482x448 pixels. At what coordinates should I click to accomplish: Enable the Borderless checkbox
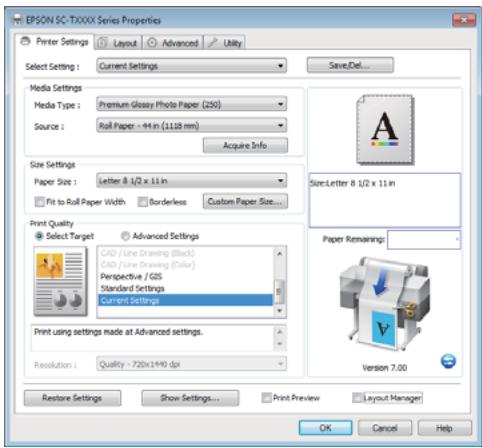[143, 202]
